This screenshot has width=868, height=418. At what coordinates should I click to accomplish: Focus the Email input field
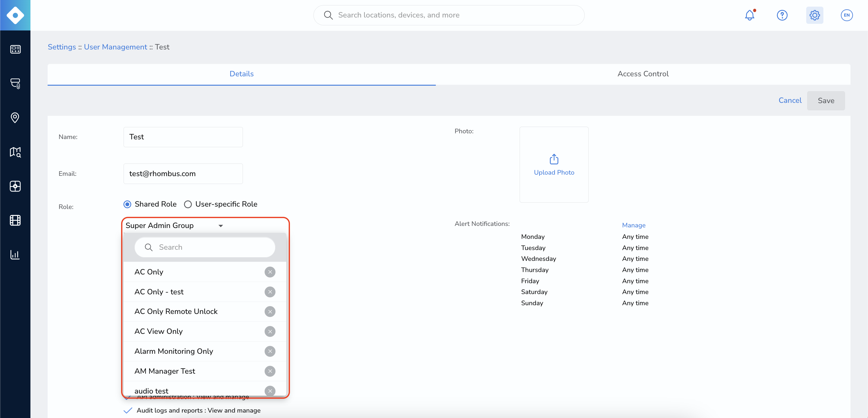183,174
